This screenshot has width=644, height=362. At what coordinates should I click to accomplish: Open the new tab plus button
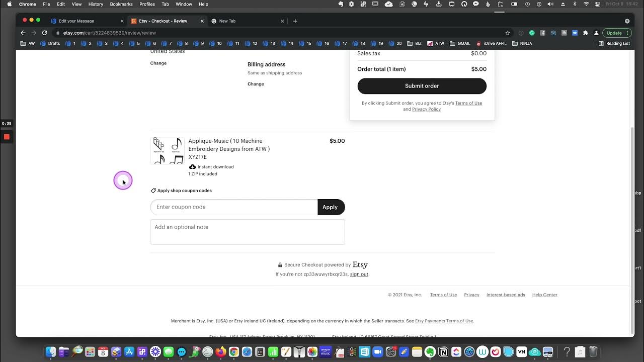point(295,21)
